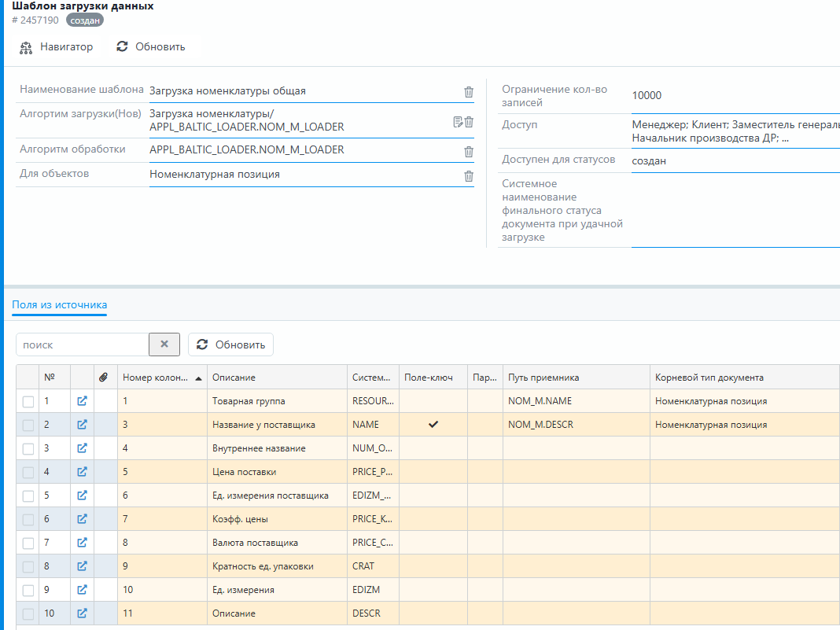This screenshot has width=840, height=630.
Task: Click into the поиск search field
Action: [83, 344]
